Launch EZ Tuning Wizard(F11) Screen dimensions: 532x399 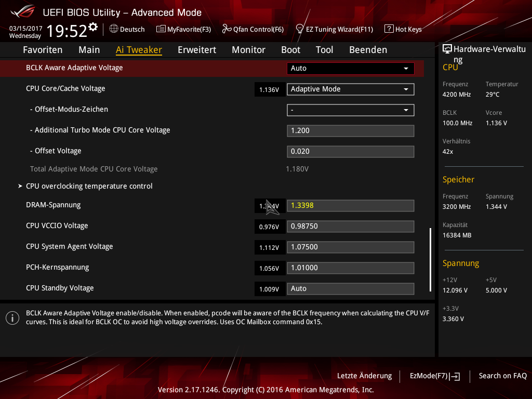pos(335,29)
